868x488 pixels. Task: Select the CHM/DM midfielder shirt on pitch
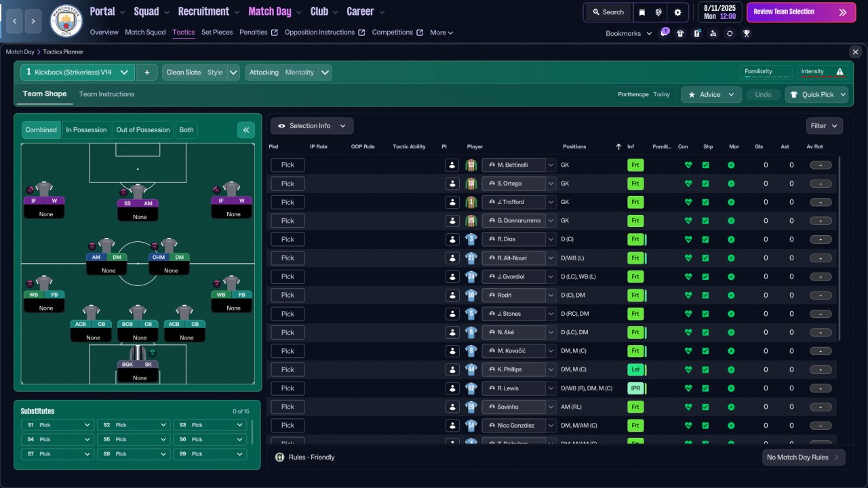169,245
